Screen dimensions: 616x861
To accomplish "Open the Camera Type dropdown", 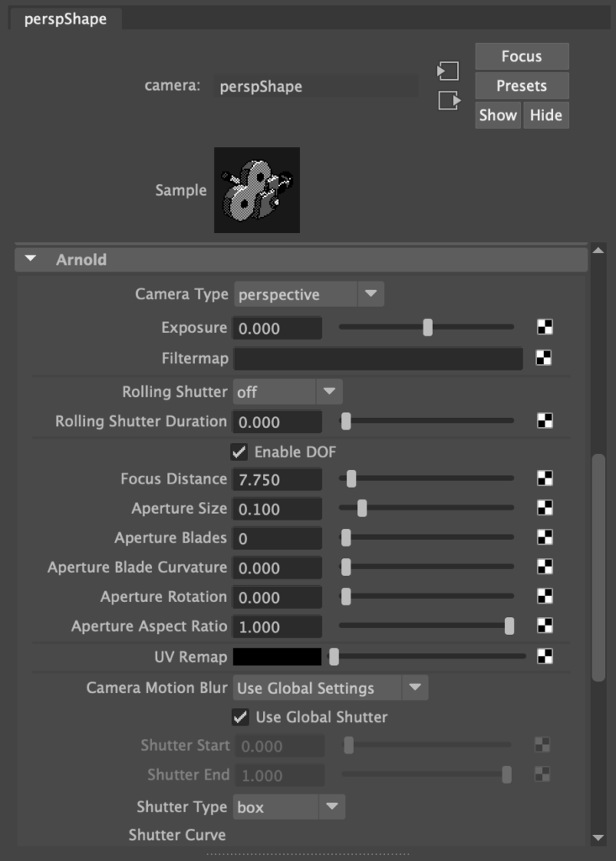I will (x=308, y=294).
